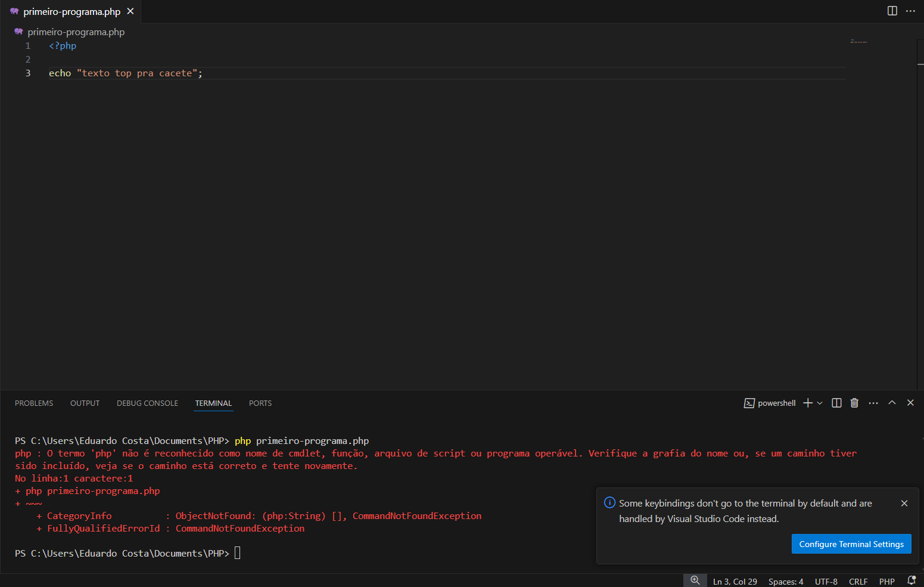Open the editor More Actions menu
The width and height of the screenshot is (924, 587).
[x=910, y=11]
